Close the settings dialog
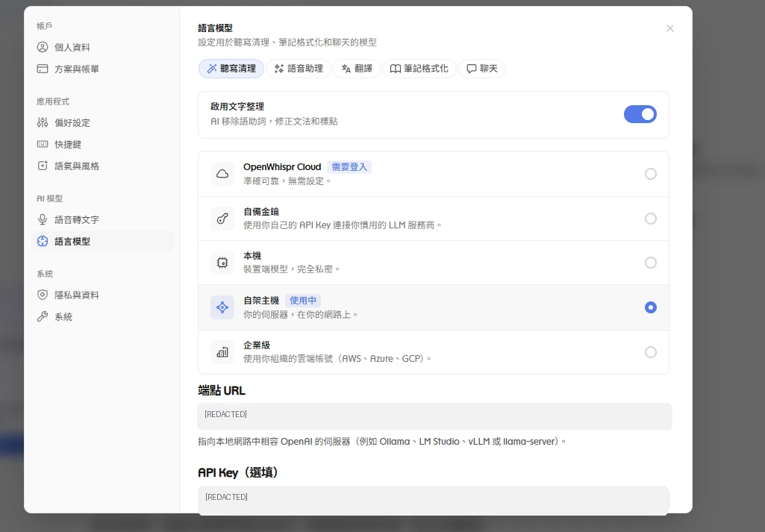 670,28
